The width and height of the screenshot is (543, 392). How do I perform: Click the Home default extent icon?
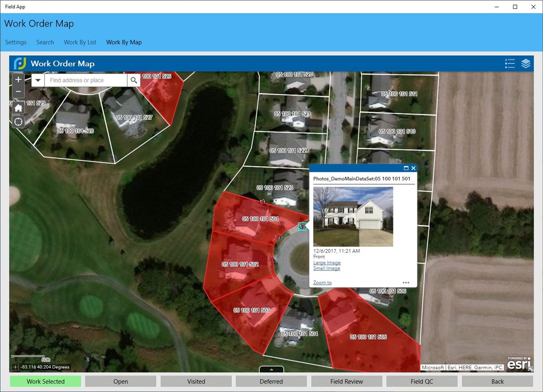coord(18,107)
